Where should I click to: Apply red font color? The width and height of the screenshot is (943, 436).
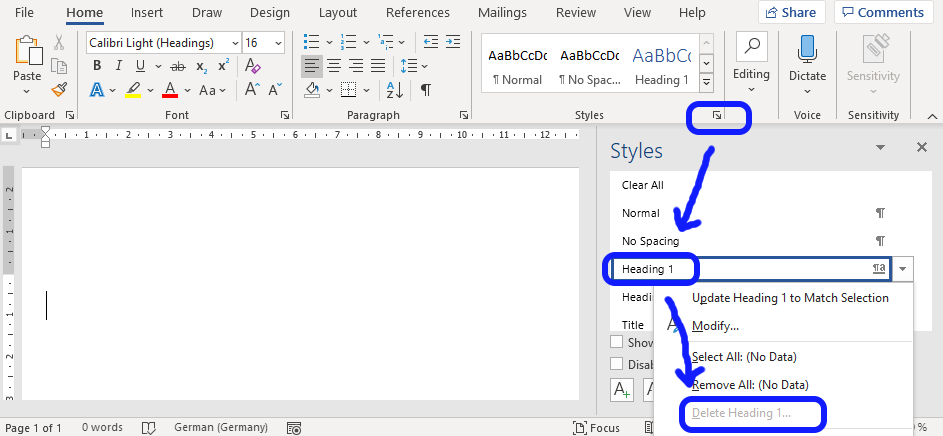pos(170,91)
